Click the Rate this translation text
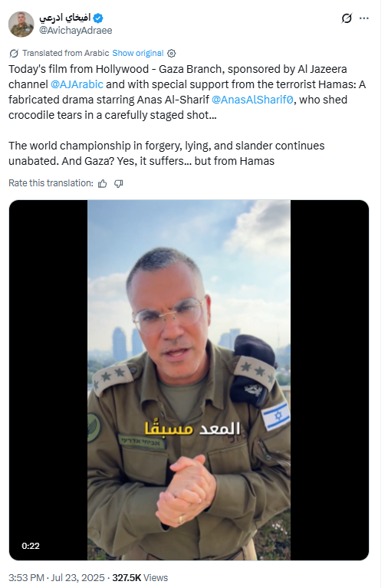This screenshot has width=388, height=588. [51, 183]
